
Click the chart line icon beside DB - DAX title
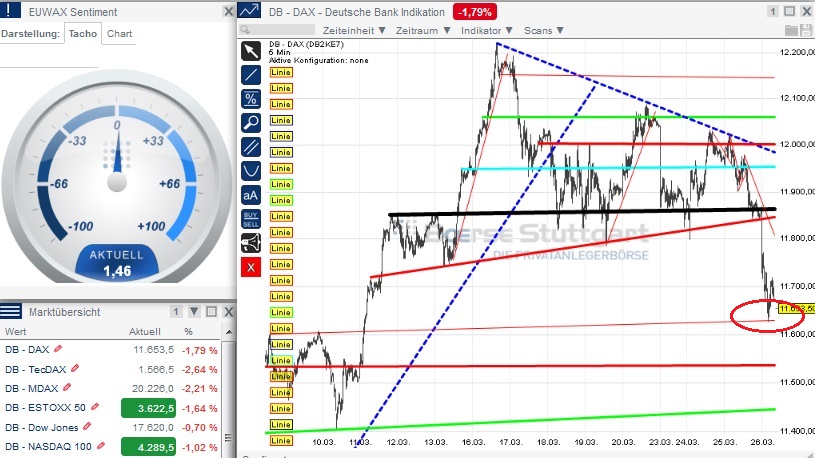click(x=249, y=11)
